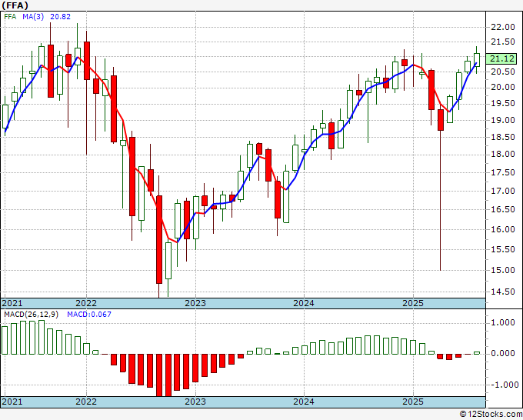Click the 22.00 price axis label
This screenshot has width=523, height=420.
(503, 28)
